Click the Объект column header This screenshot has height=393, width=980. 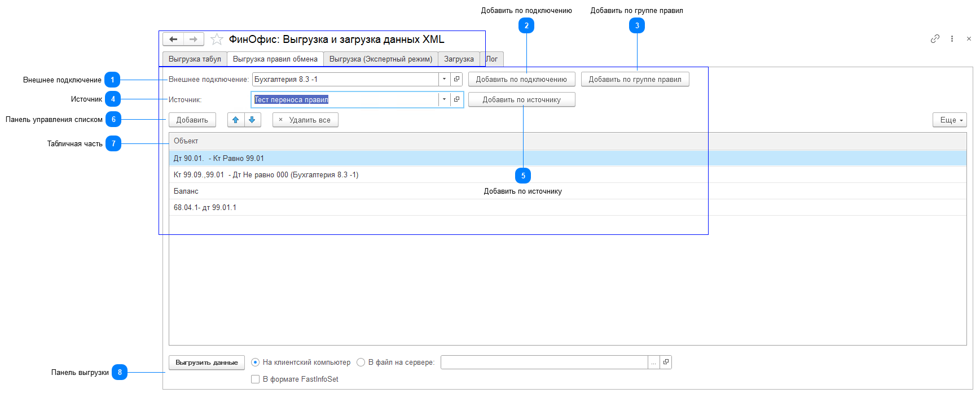[568, 141]
